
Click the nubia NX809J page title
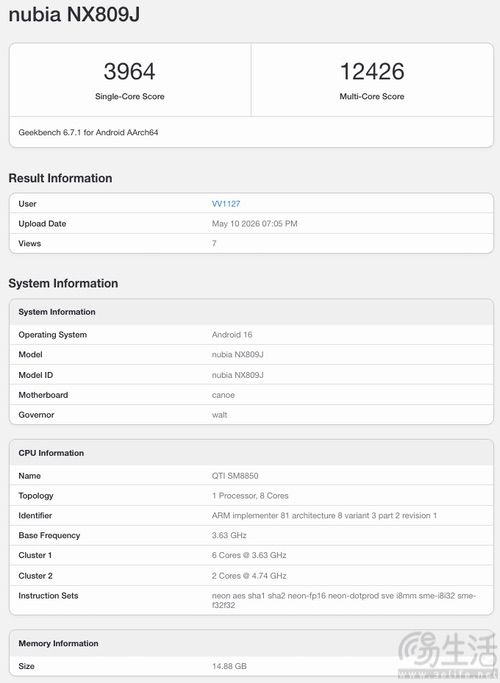point(74,14)
